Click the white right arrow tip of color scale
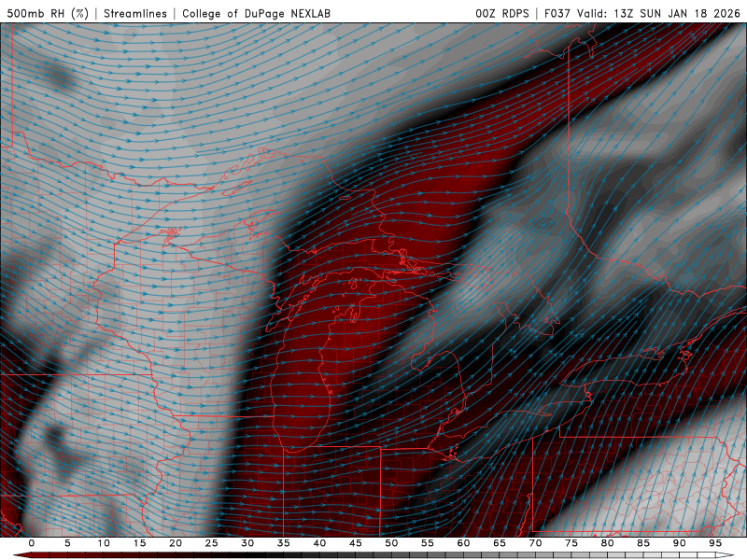The width and height of the screenshot is (747, 560). [726, 555]
